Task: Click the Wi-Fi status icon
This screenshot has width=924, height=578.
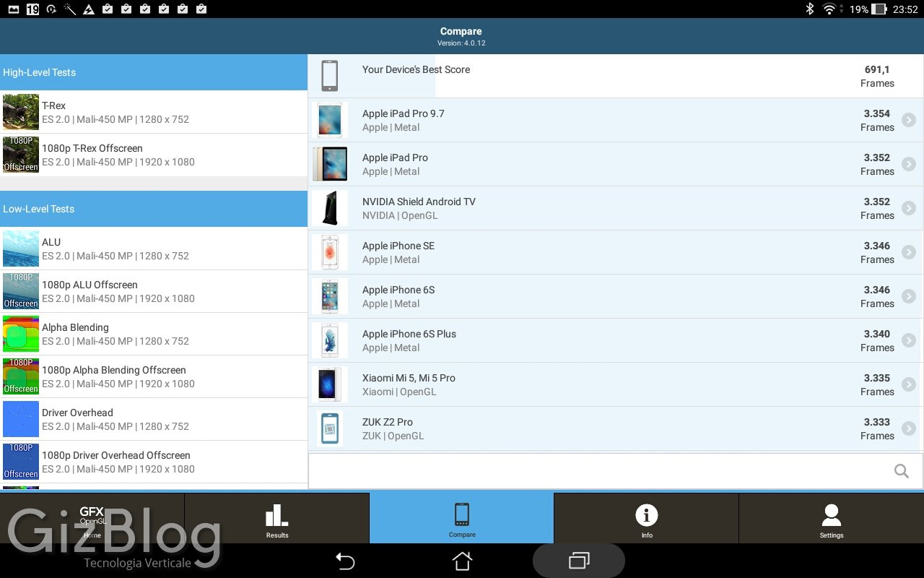Action: (829, 9)
